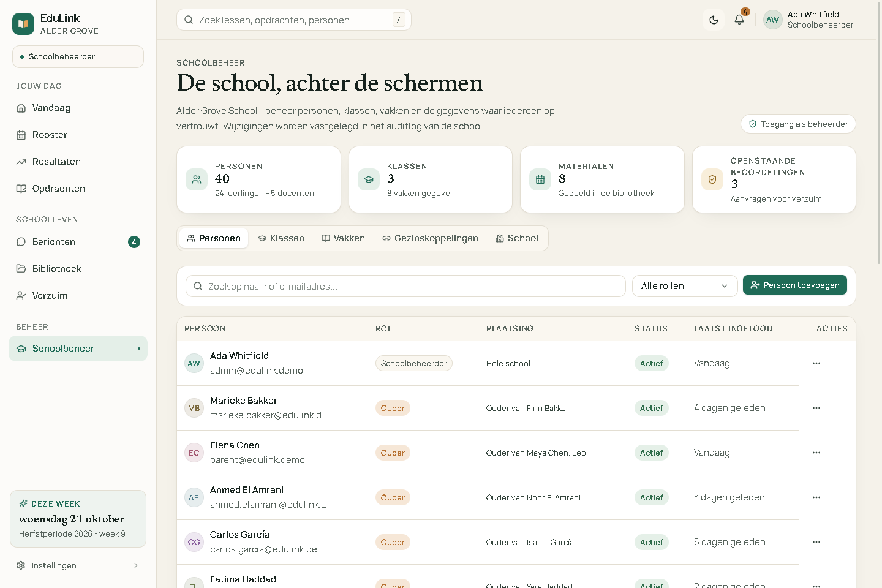Viewport: 882px width, 588px height.
Task: Open the Bibliotheek section
Action: pyautogui.click(x=78, y=269)
